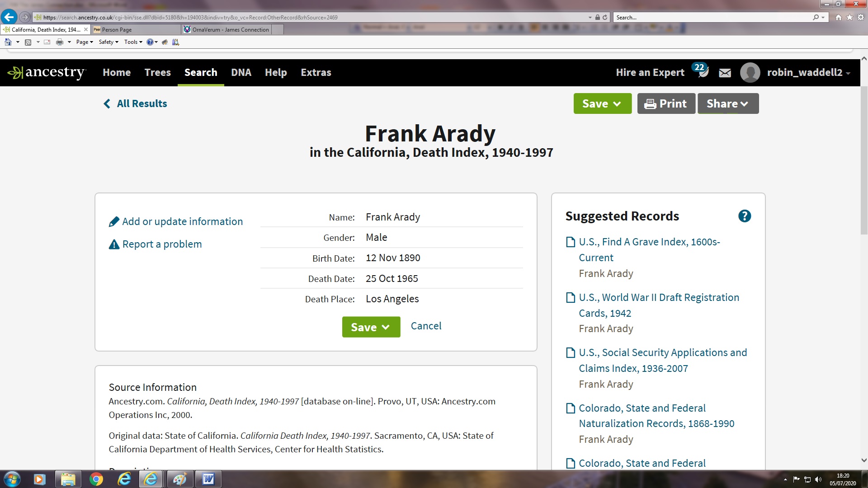Click the IE home toolbar icon

8,42
